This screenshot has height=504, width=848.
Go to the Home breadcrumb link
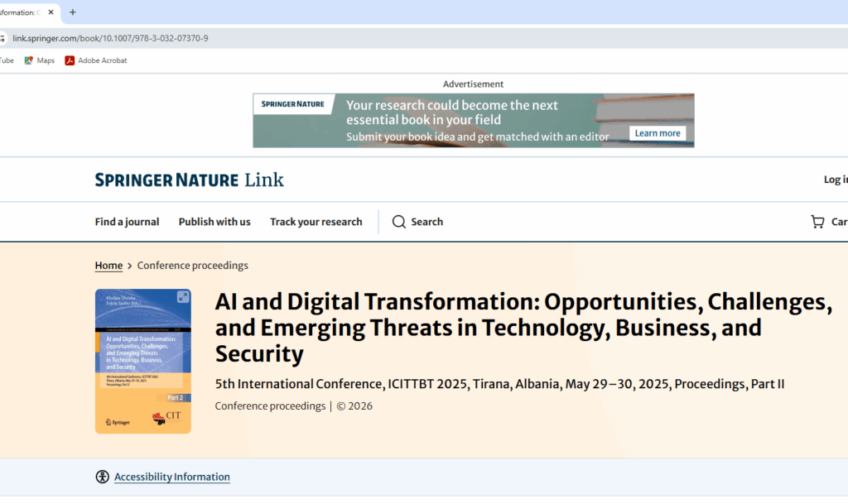(108, 266)
